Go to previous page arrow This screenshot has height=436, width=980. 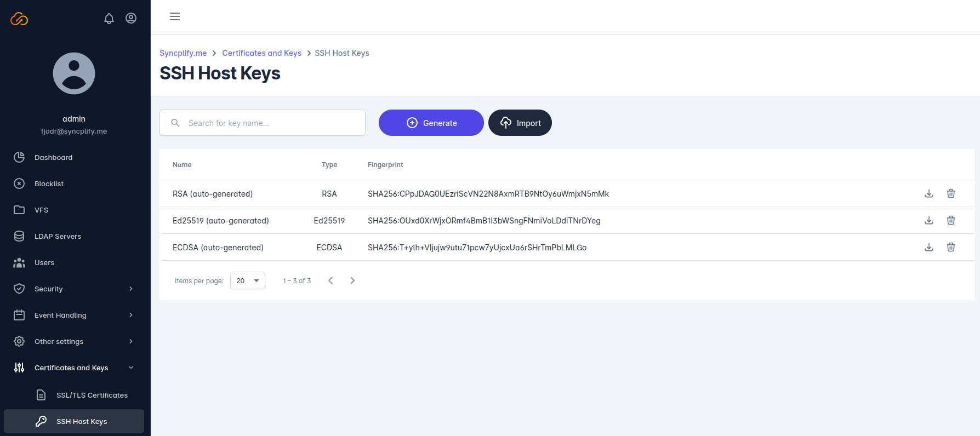click(x=331, y=280)
